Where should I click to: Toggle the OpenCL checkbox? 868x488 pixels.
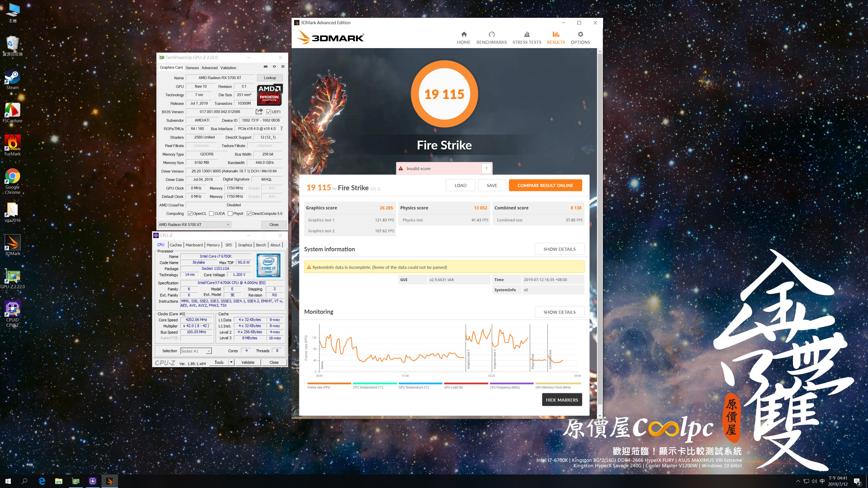pyautogui.click(x=190, y=213)
